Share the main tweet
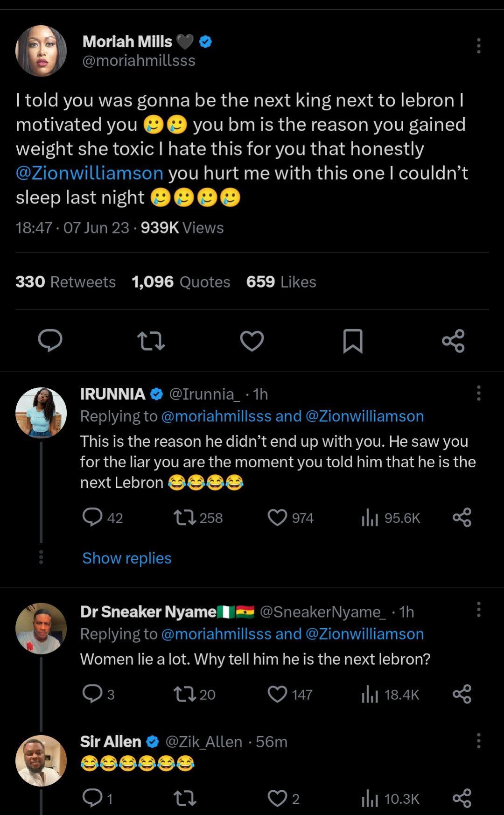 [x=453, y=341]
